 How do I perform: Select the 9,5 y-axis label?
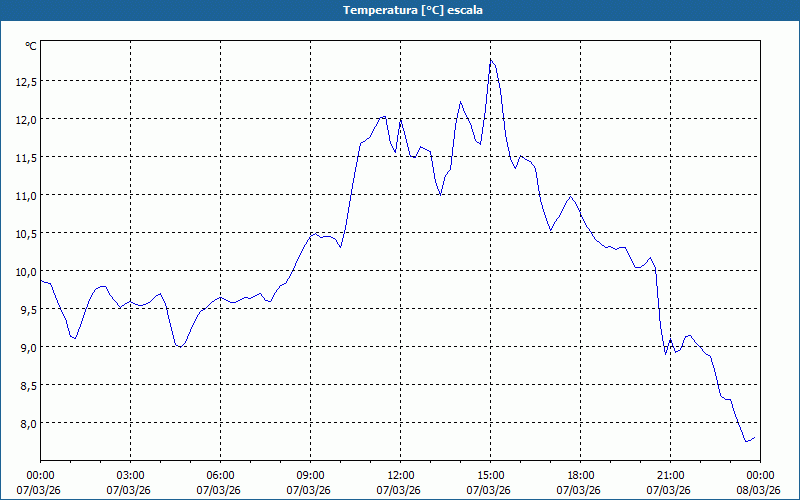click(x=27, y=310)
